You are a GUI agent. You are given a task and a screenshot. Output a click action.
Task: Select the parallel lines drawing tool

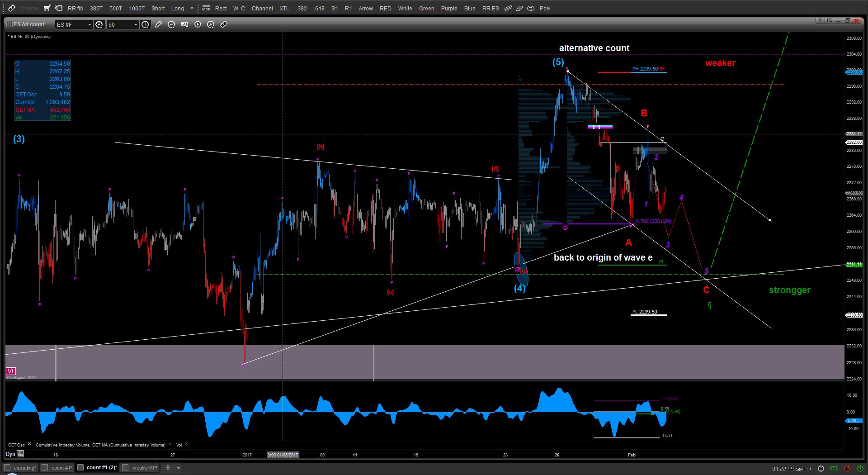pyautogui.click(x=509, y=8)
